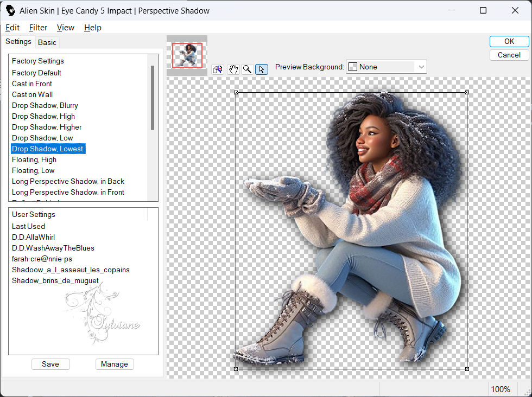Click the top-left shadow bounding box handle
Screen dimensions: 532x397
coord(236,93)
